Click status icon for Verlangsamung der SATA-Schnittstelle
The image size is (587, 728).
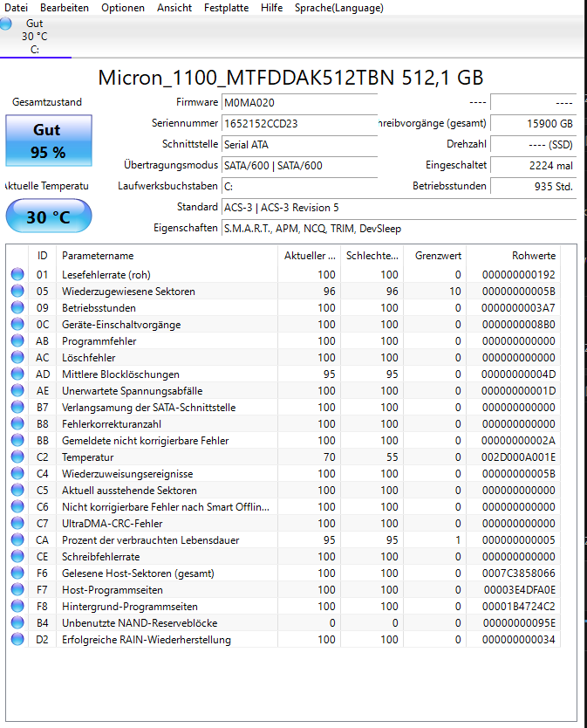point(17,407)
